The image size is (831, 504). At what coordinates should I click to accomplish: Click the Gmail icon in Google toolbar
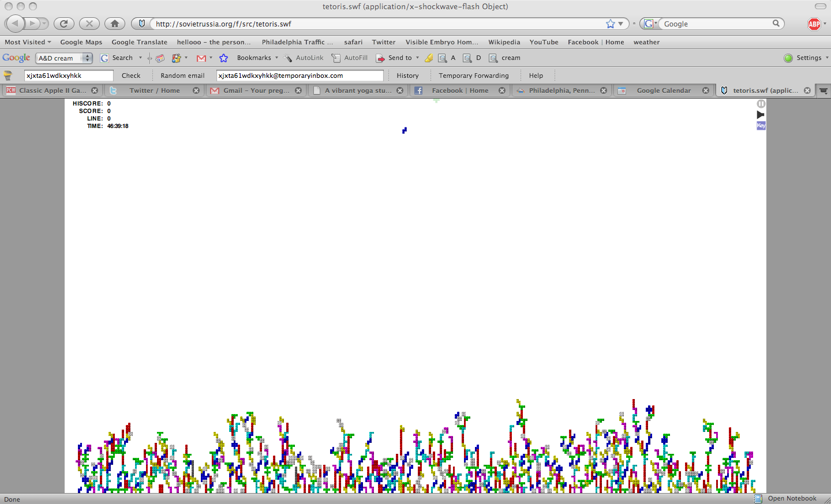pos(201,58)
